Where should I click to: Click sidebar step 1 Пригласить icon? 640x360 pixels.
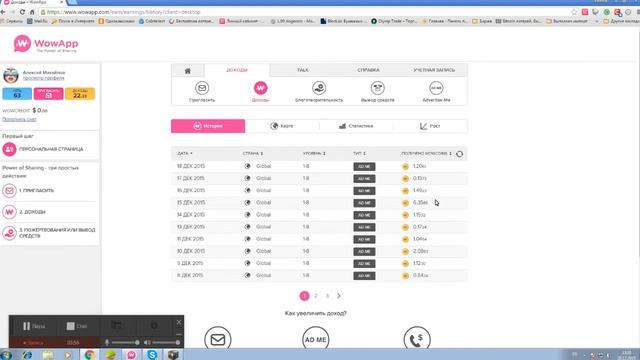click(9, 191)
